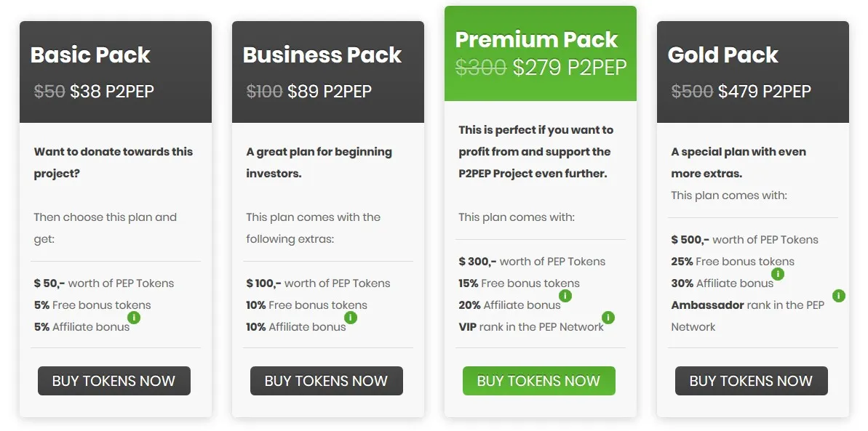Image resolution: width=868 pixels, height=431 pixels.
Task: Click "$ 500,- worth of PEP Tokens" line
Action: pyautogui.click(x=744, y=240)
